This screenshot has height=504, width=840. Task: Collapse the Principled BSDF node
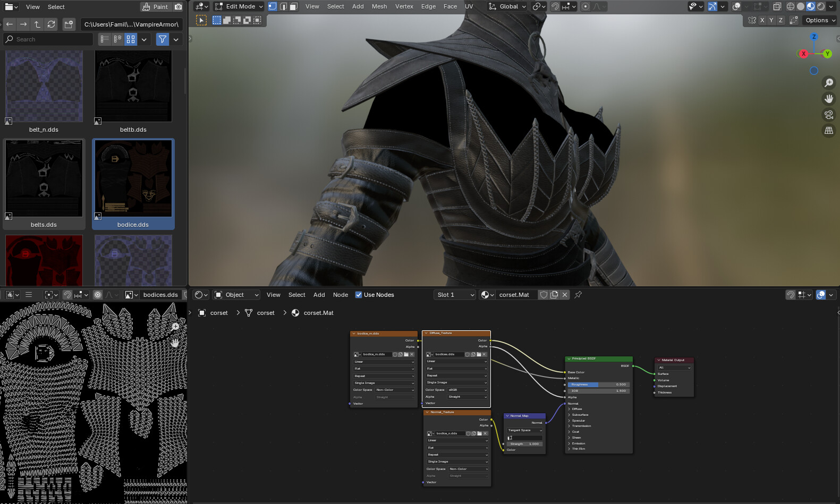(x=569, y=358)
